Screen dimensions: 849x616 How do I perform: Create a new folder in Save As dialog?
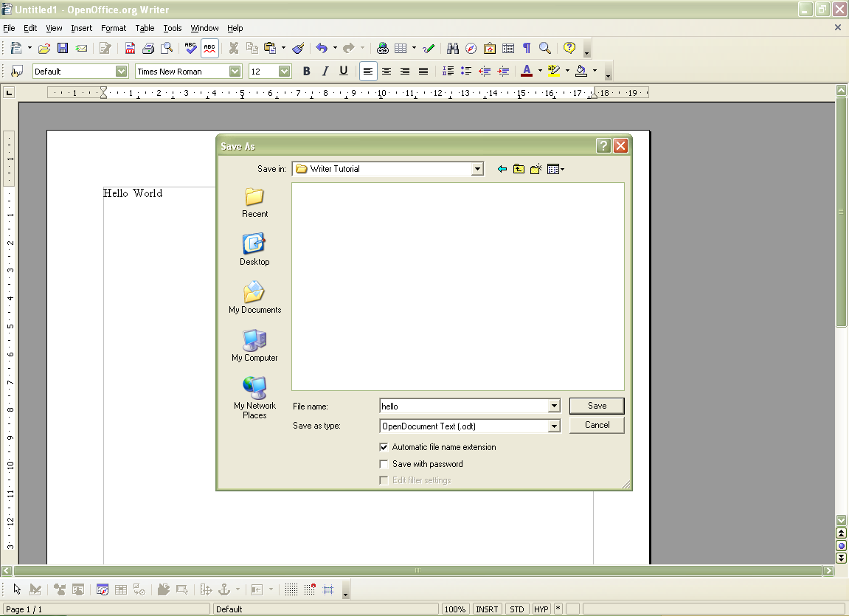tap(536, 170)
